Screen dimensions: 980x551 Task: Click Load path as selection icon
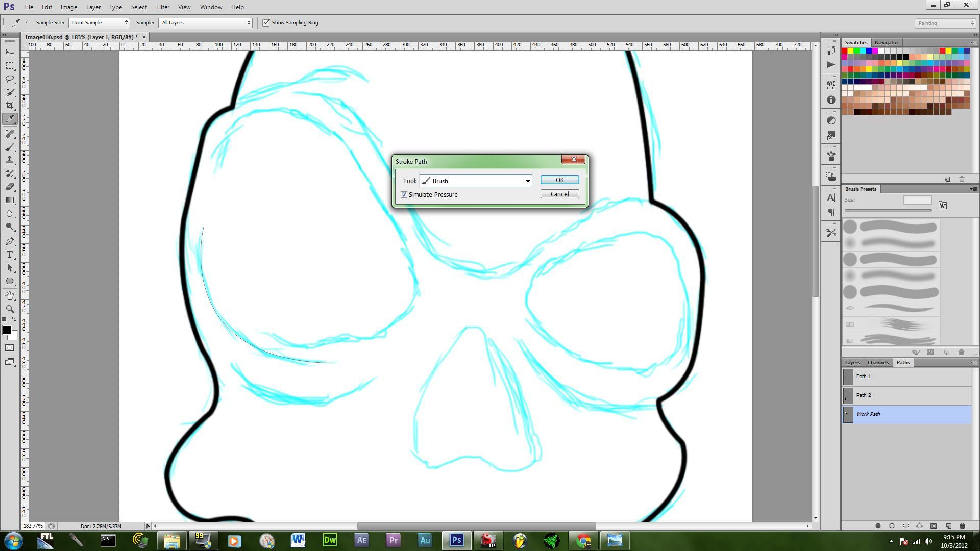tap(906, 525)
